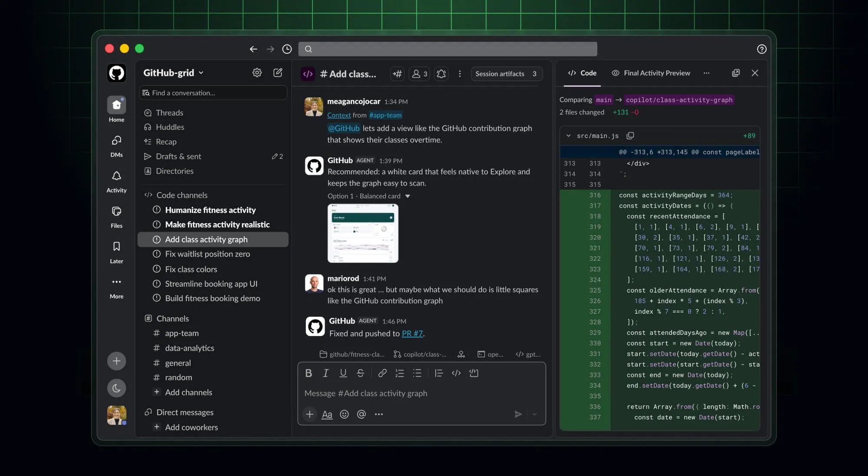This screenshot has width=868, height=476.
Task: Open workspace settings gear icon
Action: [257, 73]
